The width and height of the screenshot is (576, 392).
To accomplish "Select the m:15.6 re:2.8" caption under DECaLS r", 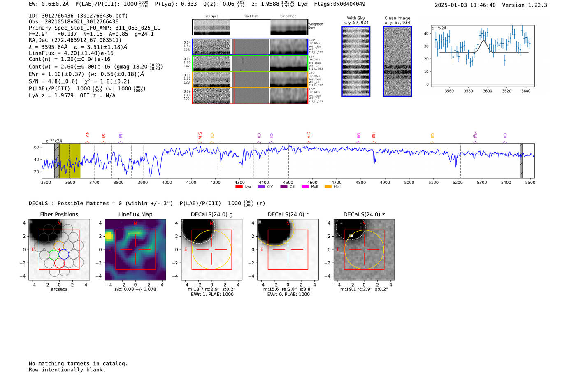I will click(288, 289).
